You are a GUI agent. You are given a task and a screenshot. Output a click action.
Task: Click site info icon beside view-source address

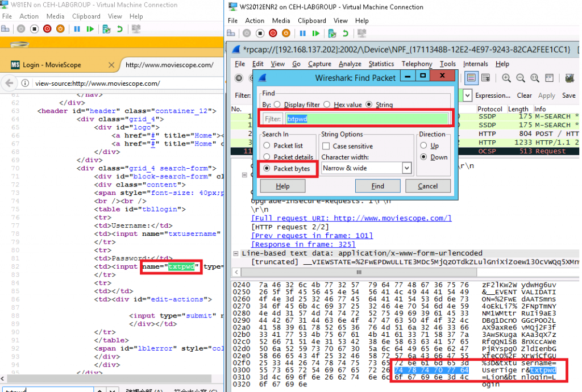tap(25, 83)
